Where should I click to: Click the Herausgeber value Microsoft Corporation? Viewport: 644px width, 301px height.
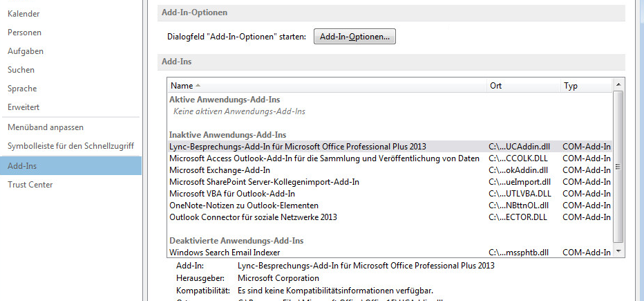pyautogui.click(x=278, y=278)
